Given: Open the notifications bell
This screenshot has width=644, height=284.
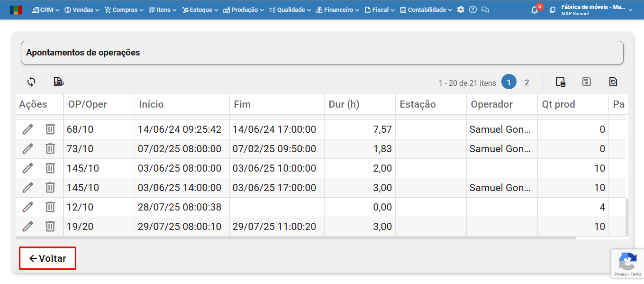Looking at the screenshot, I should tap(535, 9).
